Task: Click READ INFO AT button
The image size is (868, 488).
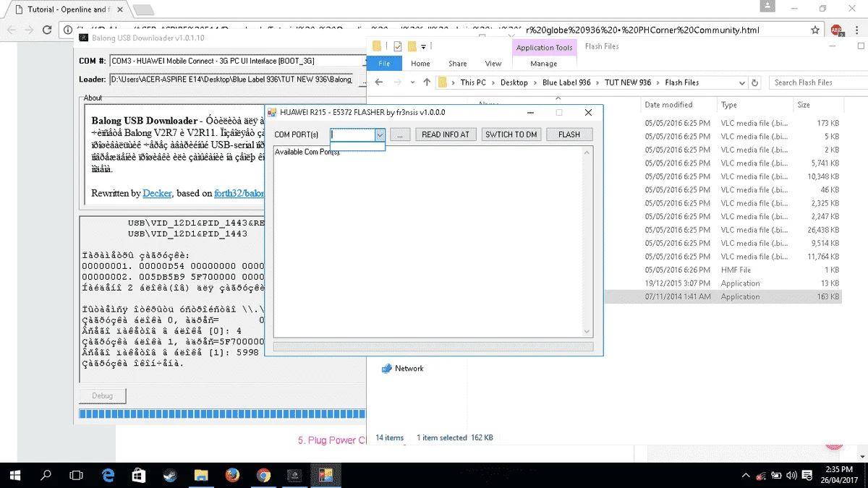Action: (446, 134)
